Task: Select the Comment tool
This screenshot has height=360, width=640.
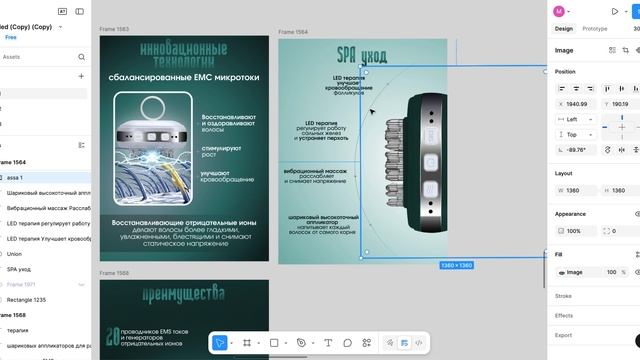Action: (347, 343)
